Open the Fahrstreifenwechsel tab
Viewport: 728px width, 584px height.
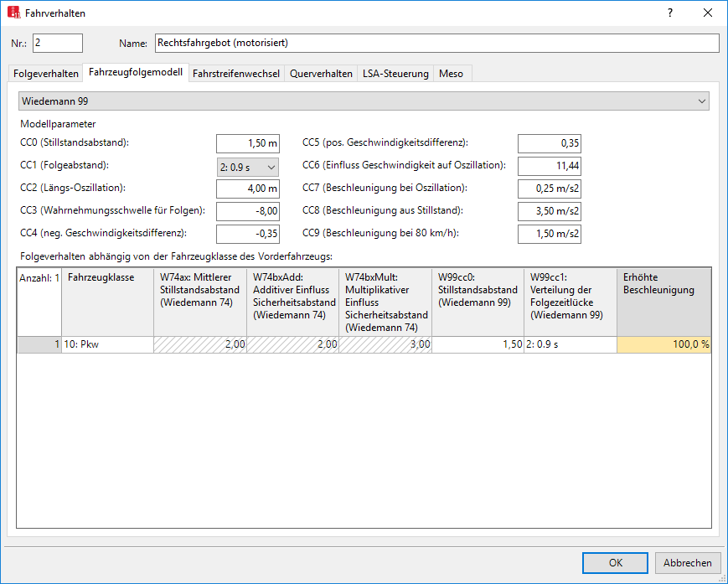point(236,74)
